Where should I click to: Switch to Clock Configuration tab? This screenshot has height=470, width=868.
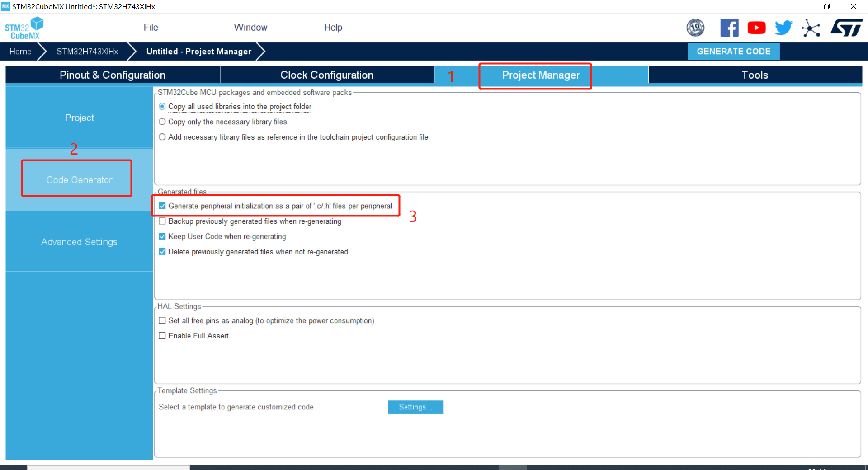tap(327, 75)
